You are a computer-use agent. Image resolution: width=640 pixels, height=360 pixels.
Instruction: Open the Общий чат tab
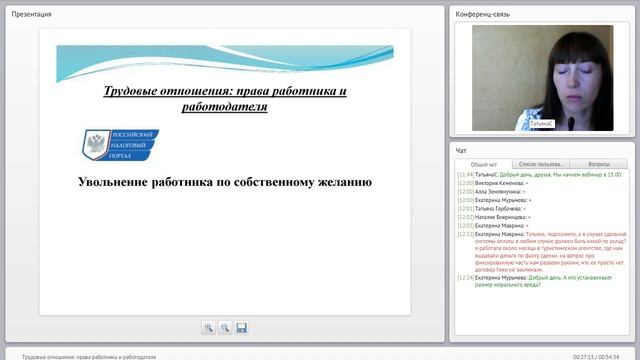(x=484, y=164)
